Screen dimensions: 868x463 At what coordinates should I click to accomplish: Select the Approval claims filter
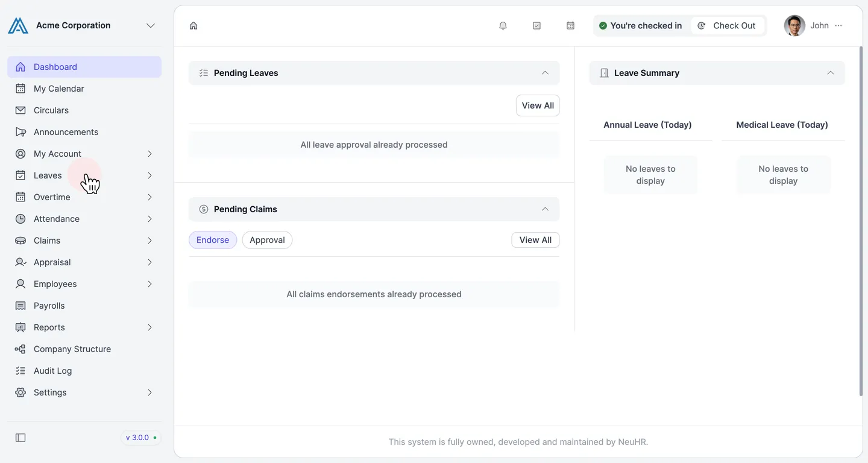tap(267, 240)
